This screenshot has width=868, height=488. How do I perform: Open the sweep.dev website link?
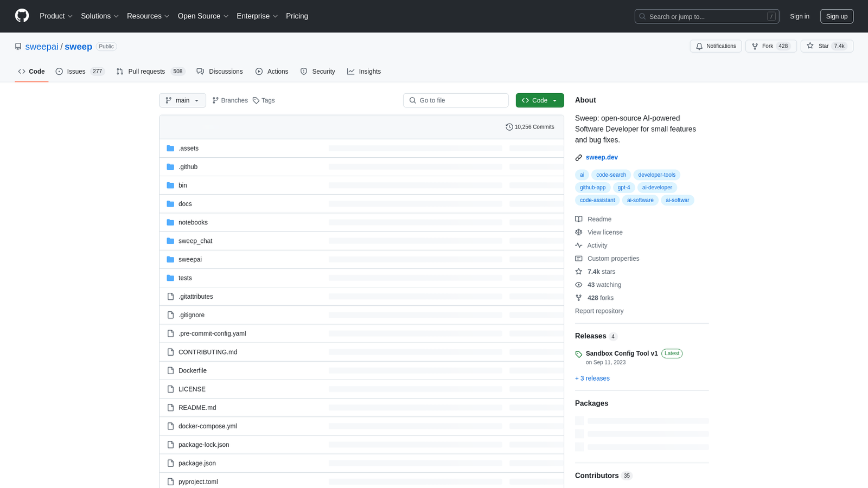602,157
